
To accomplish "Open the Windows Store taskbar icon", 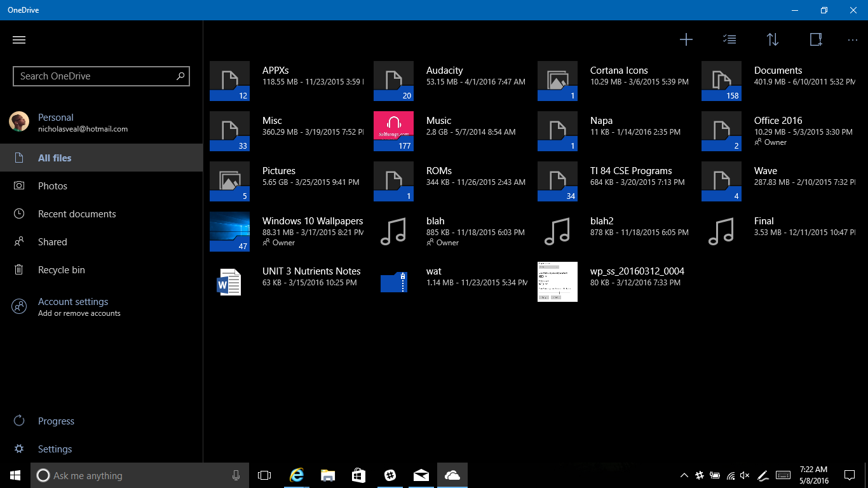I will point(358,475).
